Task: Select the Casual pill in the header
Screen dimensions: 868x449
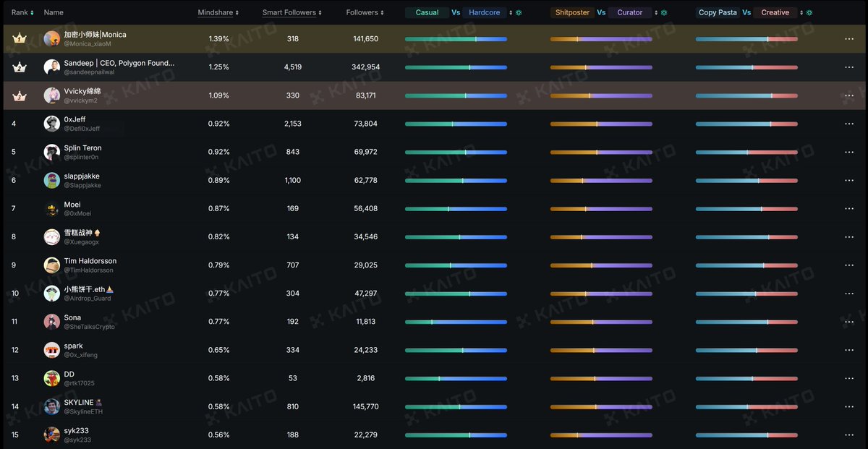Action: point(427,13)
